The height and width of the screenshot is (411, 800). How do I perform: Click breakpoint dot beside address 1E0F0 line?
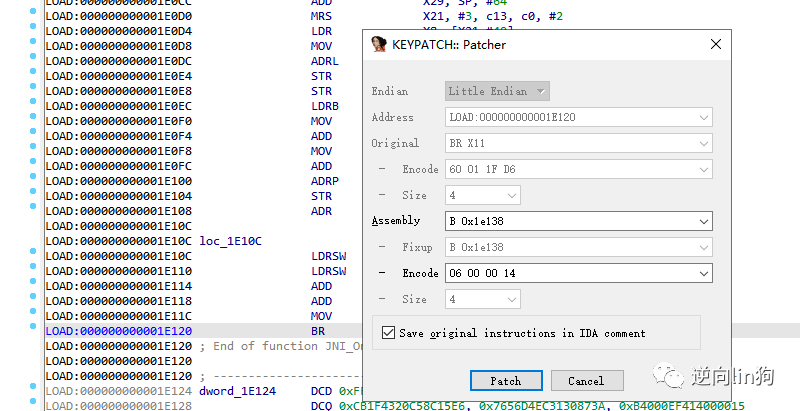pyautogui.click(x=34, y=120)
